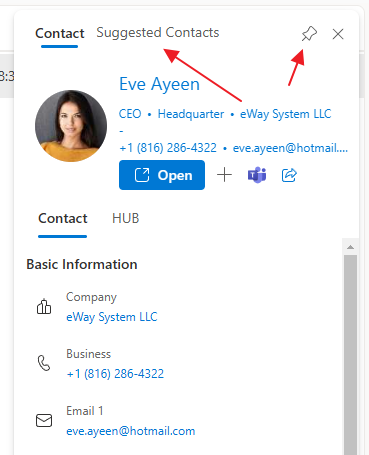This screenshot has height=455, width=369.
Task: Close the contact panel
Action: pos(338,34)
